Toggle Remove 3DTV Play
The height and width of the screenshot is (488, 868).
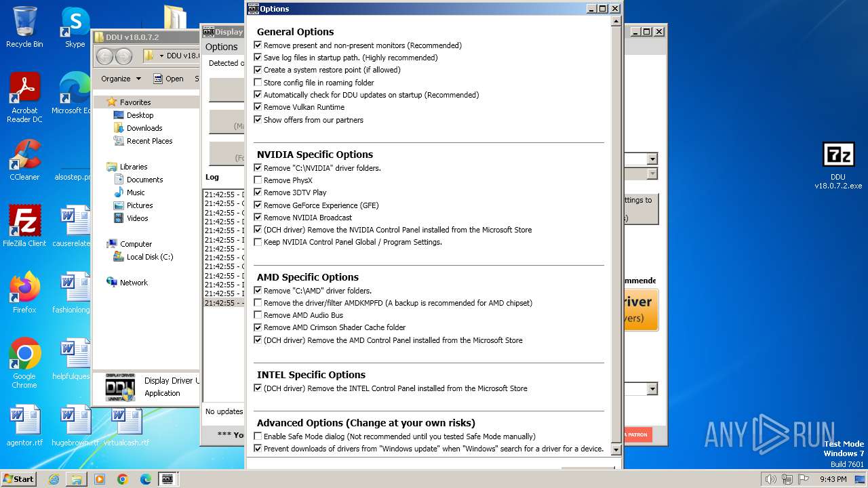(258, 192)
